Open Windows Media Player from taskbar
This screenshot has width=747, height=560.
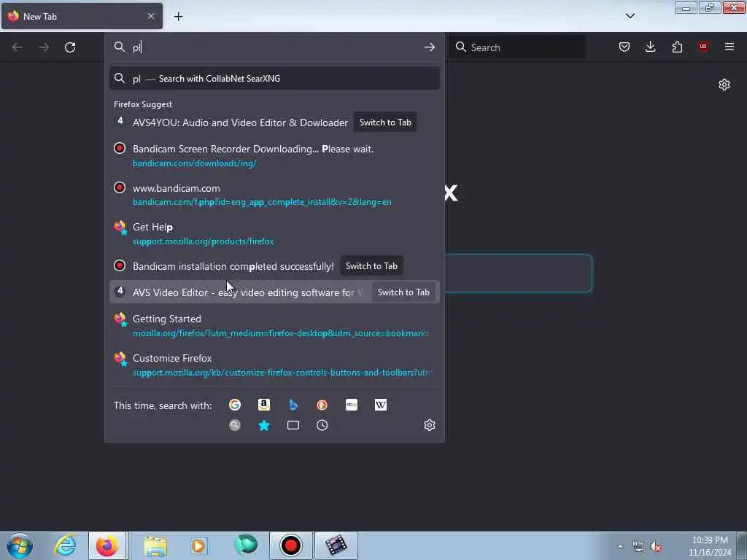coord(199,545)
